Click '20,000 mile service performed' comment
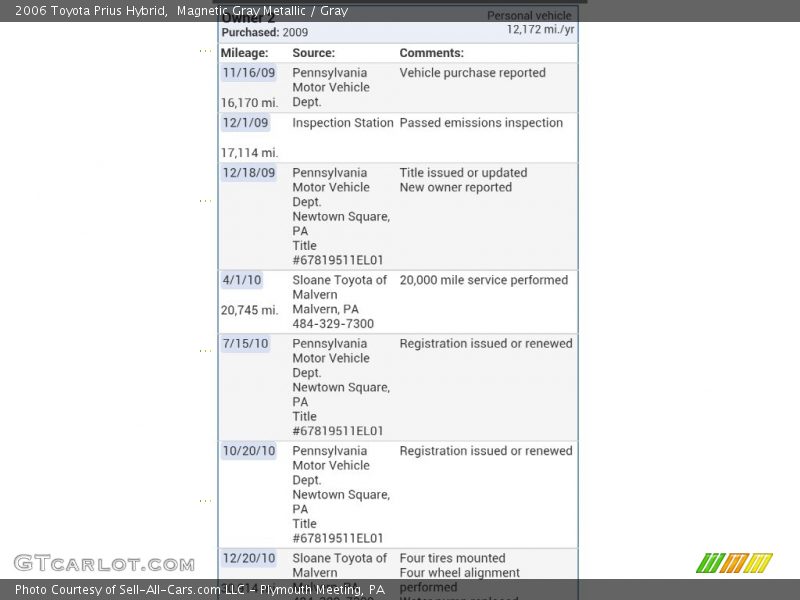Screen dimensions: 800x600 pyautogui.click(x=484, y=280)
